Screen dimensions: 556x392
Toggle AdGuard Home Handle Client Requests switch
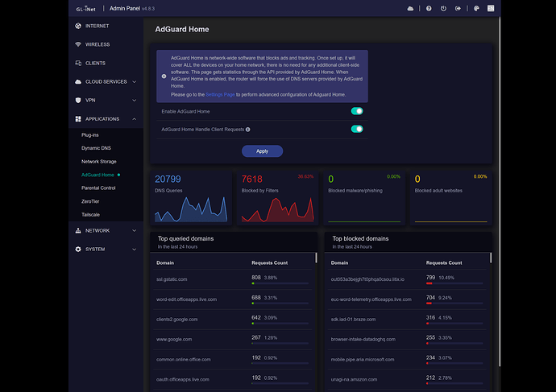357,129
